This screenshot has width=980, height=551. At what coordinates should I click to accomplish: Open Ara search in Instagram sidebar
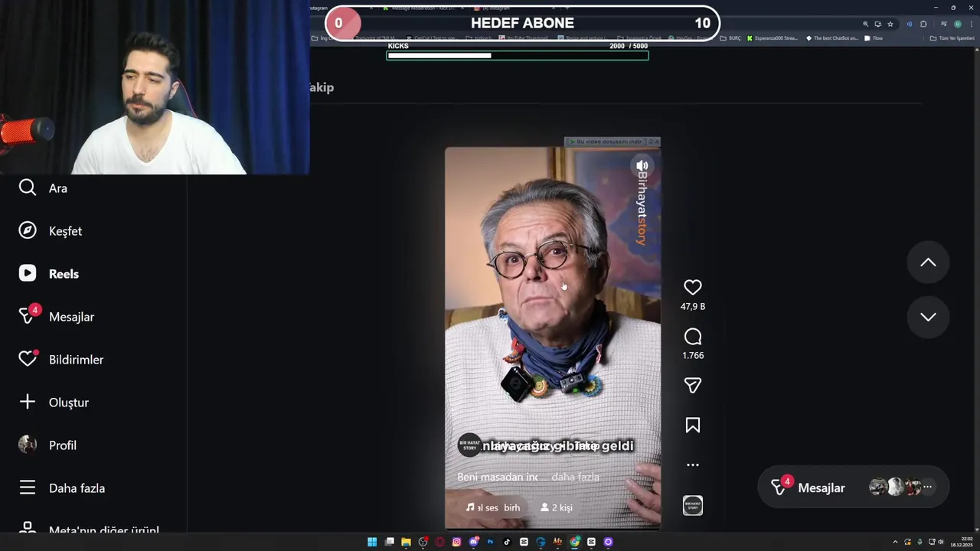coord(43,188)
